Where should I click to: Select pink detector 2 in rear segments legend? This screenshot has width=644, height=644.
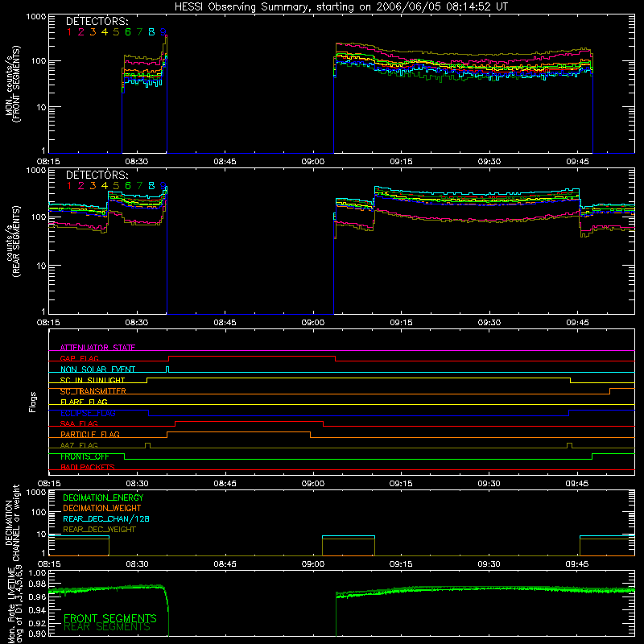tap(81, 186)
